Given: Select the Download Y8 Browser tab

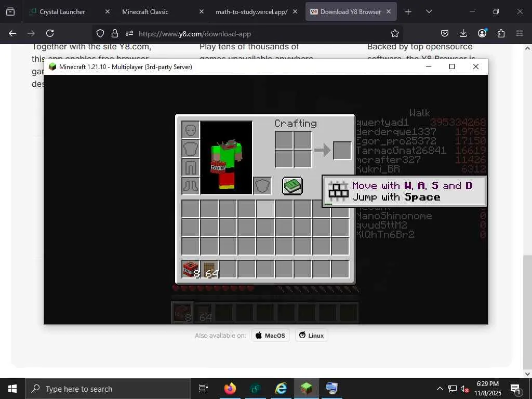Looking at the screenshot, I should [x=351, y=11].
